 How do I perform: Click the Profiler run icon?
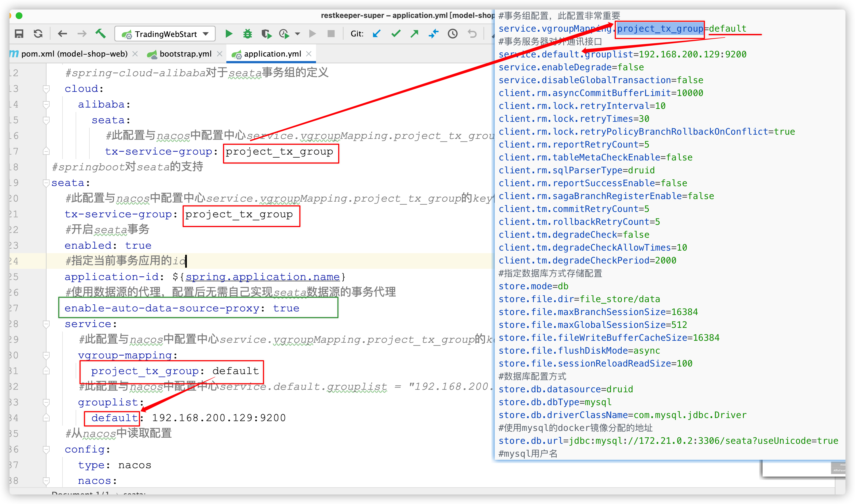(x=284, y=34)
